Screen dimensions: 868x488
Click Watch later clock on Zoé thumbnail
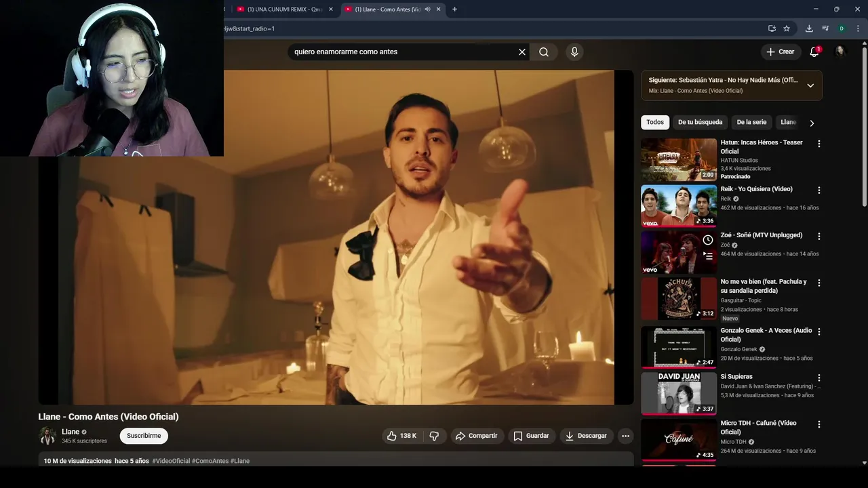[708, 240]
